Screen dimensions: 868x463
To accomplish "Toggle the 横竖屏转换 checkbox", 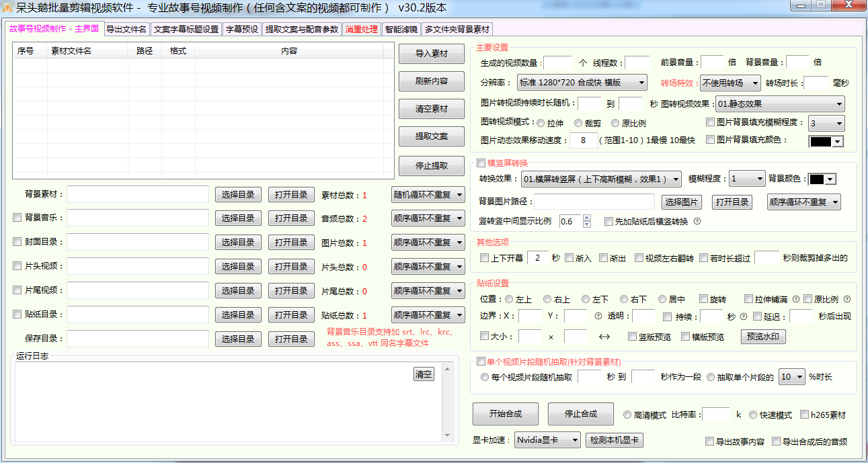I will pos(481,163).
